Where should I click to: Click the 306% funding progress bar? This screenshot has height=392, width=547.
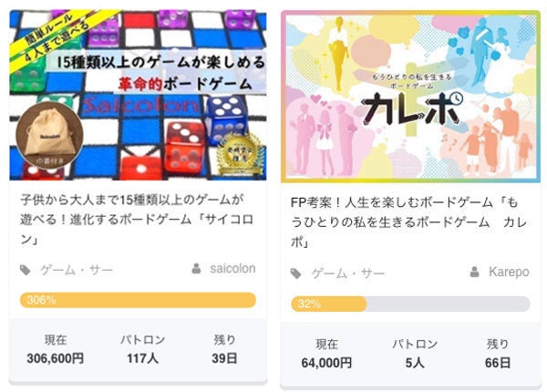tap(138, 300)
